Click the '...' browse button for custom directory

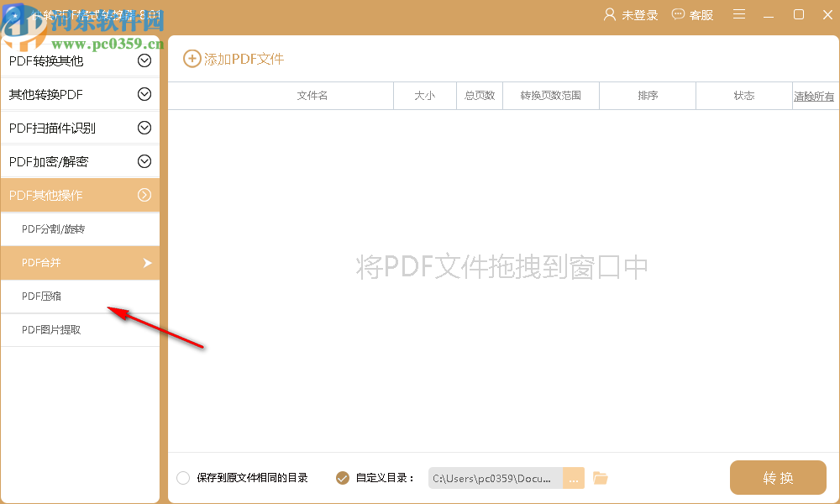(574, 477)
